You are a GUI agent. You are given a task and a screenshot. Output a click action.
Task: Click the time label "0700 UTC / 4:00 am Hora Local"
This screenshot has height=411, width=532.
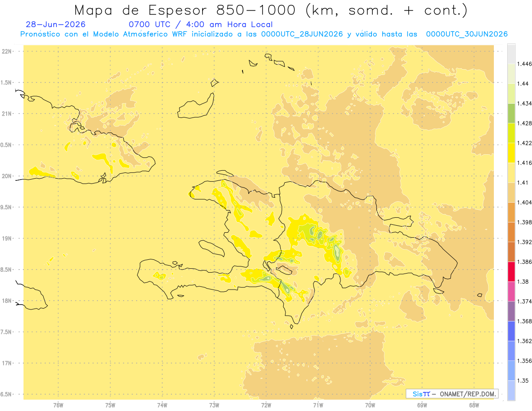(x=200, y=25)
